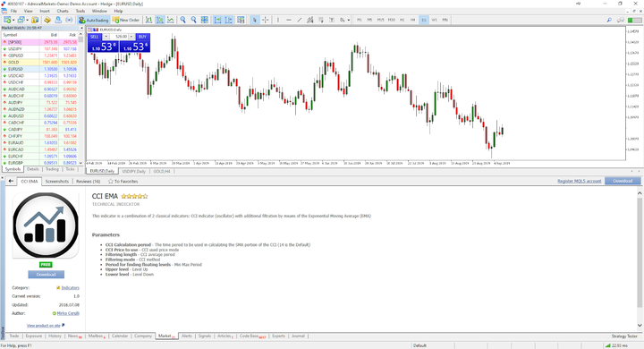644x349 pixels.
Task: Go back using the arrow in Market panel
Action: point(11,181)
